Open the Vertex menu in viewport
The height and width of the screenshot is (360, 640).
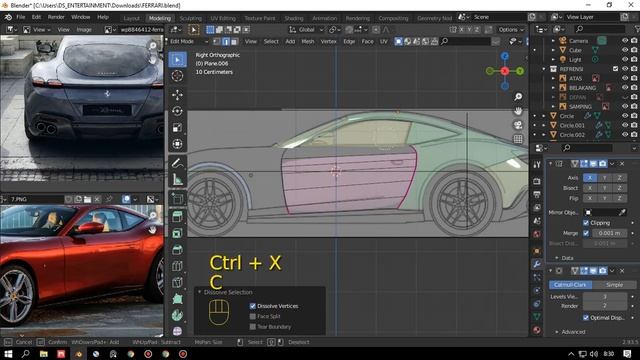pyautogui.click(x=329, y=42)
